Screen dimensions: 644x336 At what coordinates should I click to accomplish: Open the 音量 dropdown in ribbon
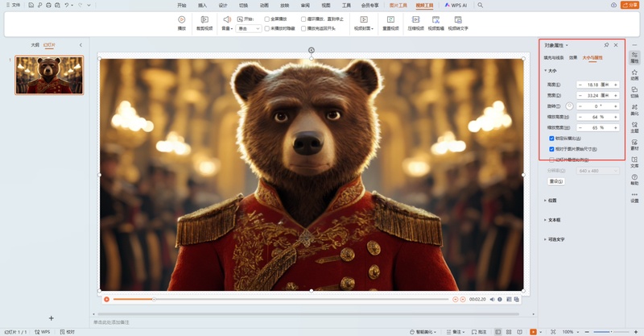tap(227, 29)
